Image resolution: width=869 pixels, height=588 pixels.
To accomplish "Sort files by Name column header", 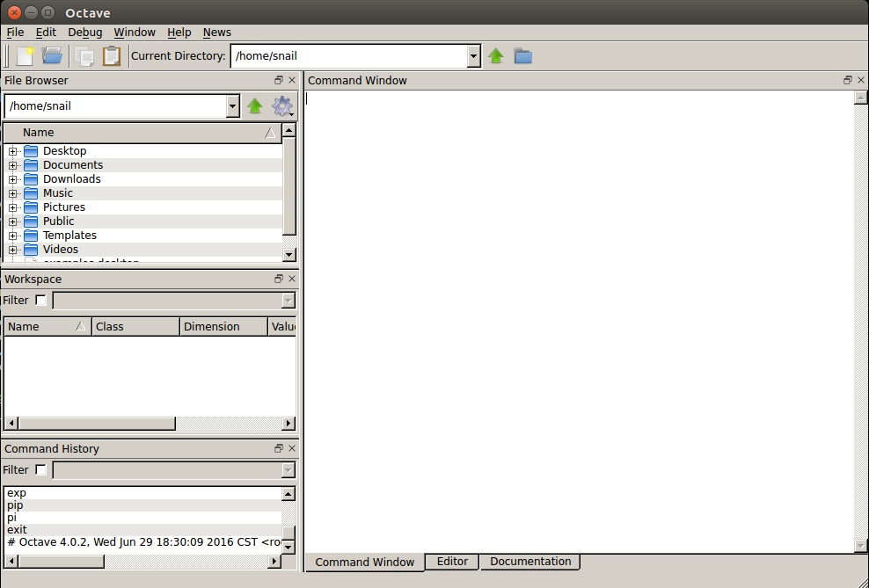I will tap(142, 133).
